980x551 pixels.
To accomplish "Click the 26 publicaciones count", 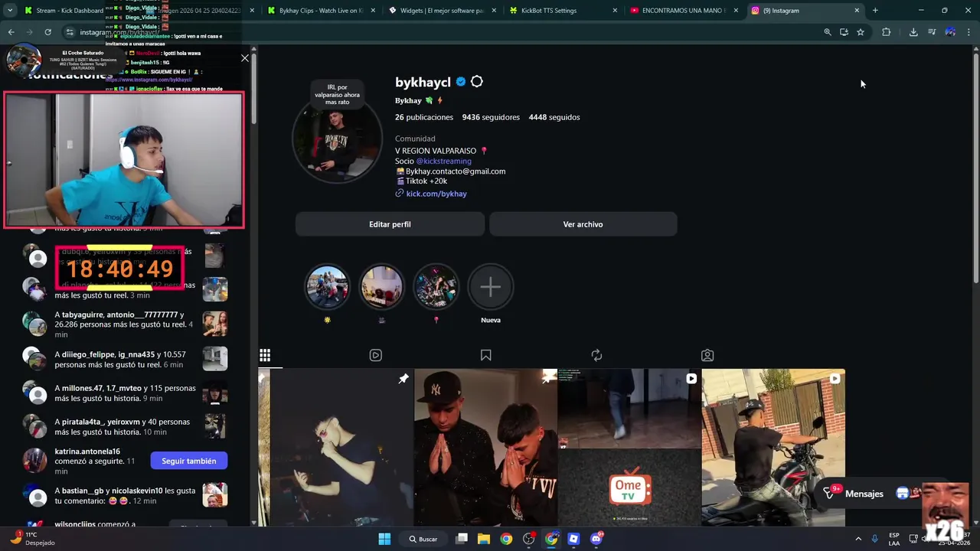I will point(424,117).
